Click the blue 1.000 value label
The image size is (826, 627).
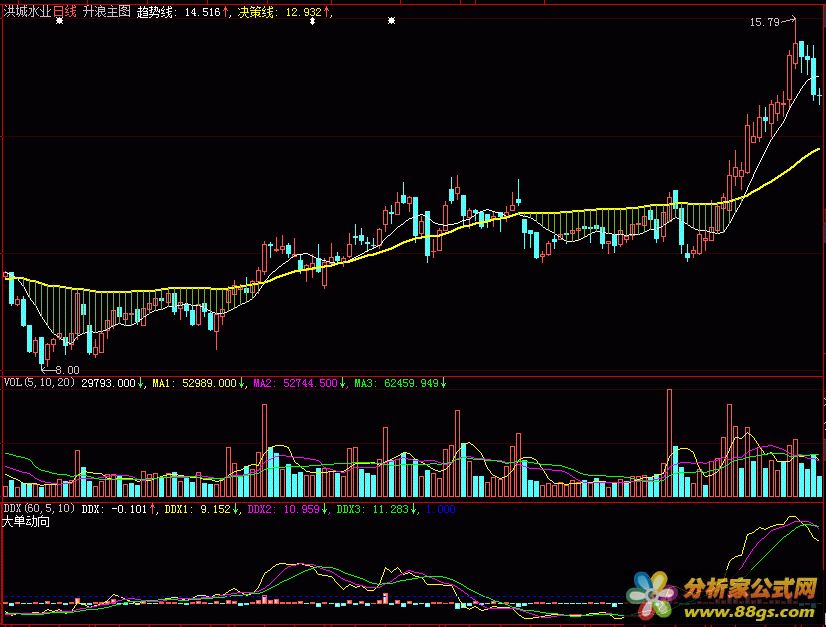[440, 509]
